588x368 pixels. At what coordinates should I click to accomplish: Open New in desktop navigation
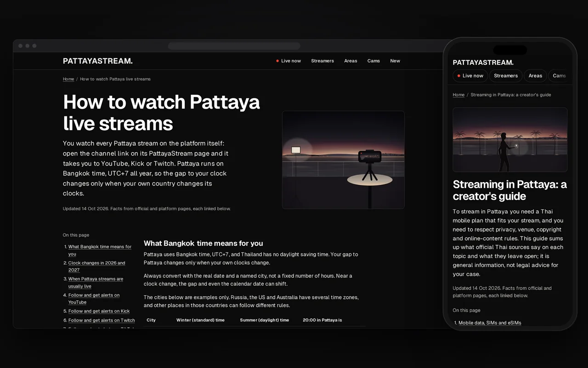click(395, 61)
